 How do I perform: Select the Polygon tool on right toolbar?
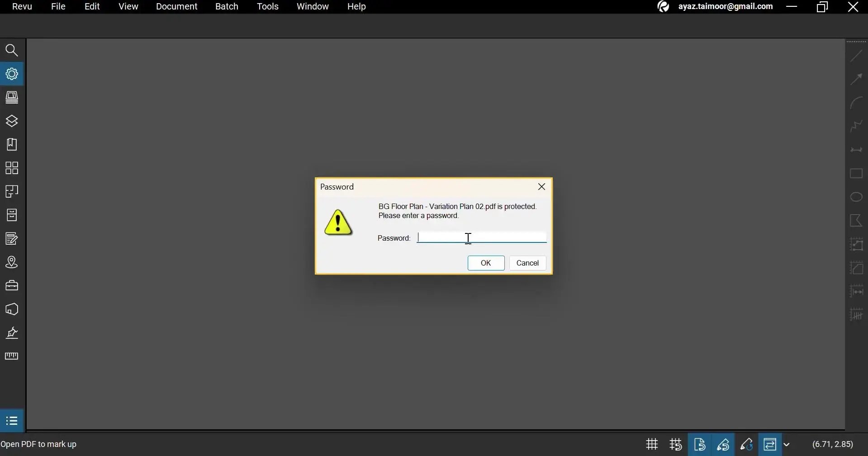(856, 220)
